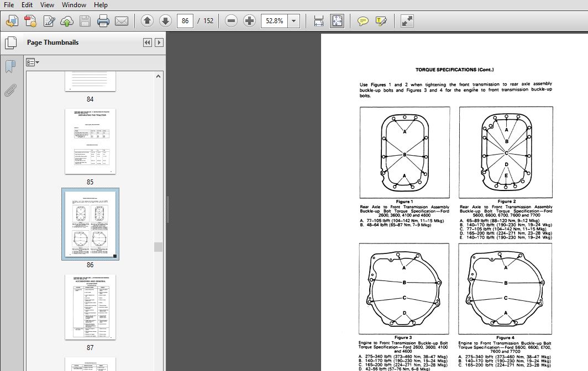This screenshot has height=371, width=588.
Task: Click the Figure 3 caption label
Action: tap(403, 338)
